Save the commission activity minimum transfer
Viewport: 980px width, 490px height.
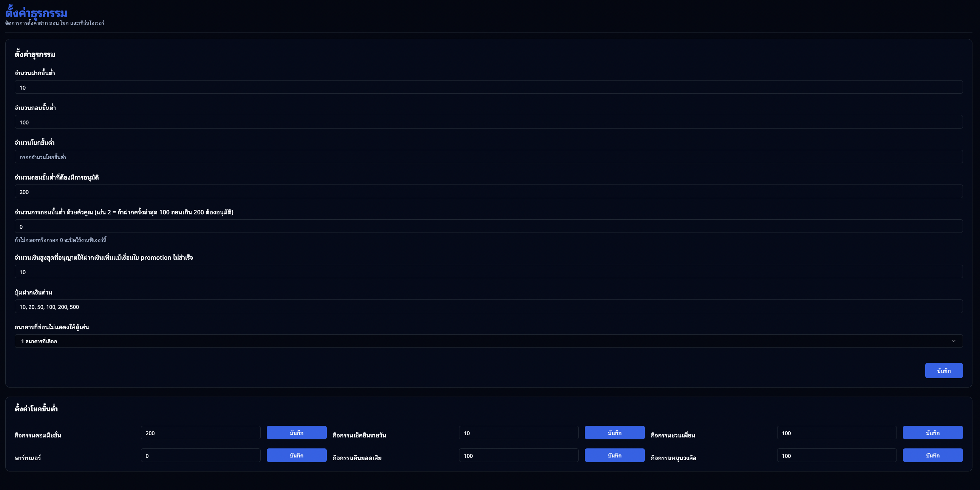click(x=296, y=433)
